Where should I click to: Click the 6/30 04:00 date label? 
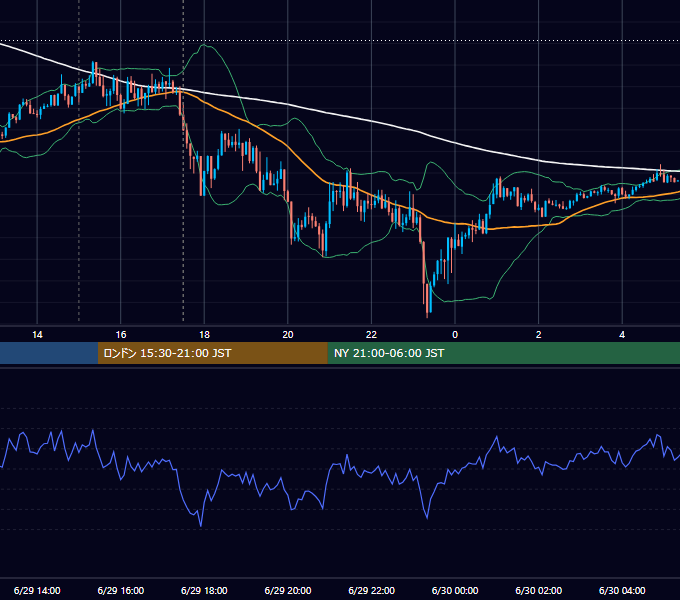coord(622,590)
